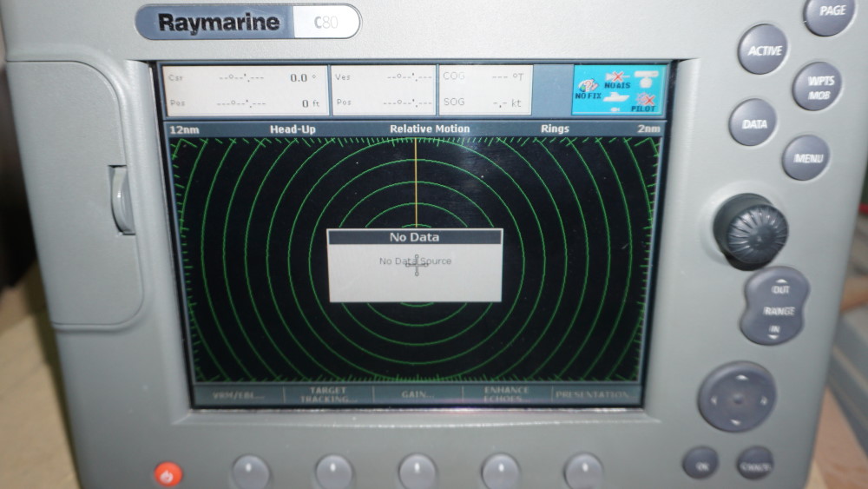The height and width of the screenshot is (489, 868).
Task: Click the trackpad down arrow
Action: click(x=736, y=421)
